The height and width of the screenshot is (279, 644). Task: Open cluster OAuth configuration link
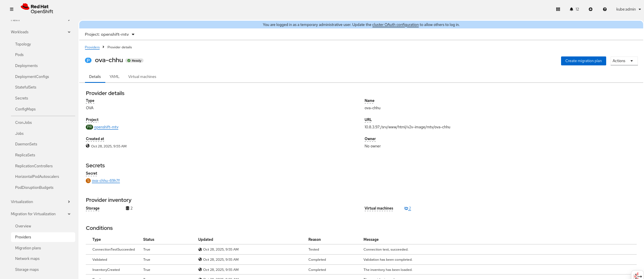click(395, 25)
